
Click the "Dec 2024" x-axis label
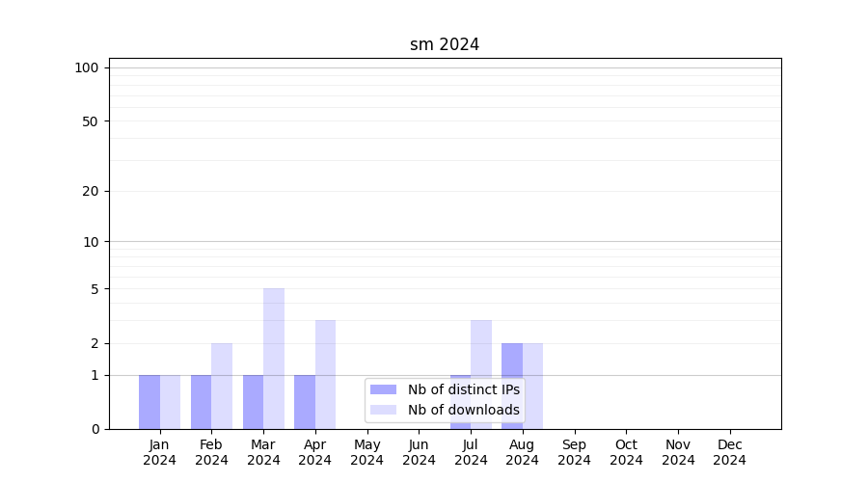pos(730,452)
